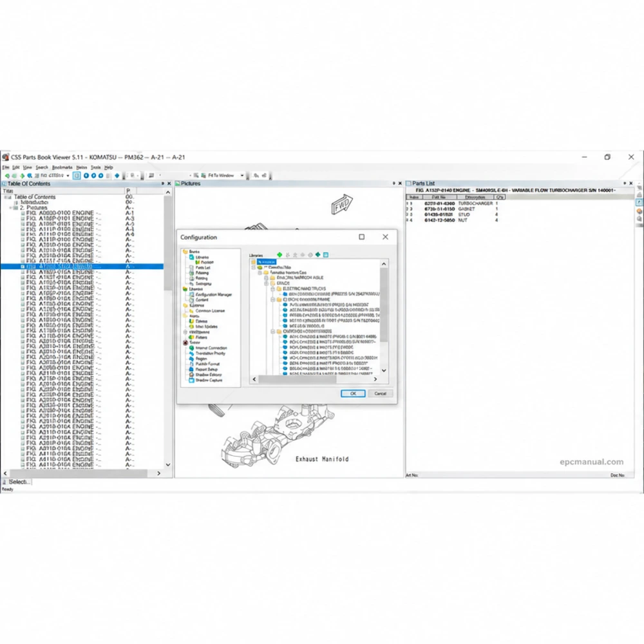Click the Index column header in Parts List
Viewport: 644px width, 644px height.
point(414,197)
